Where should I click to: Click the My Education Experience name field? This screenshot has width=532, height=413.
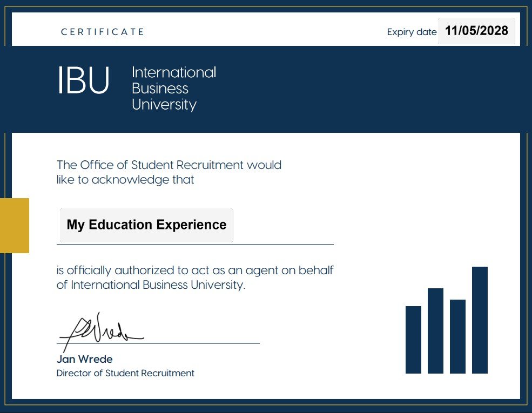146,225
